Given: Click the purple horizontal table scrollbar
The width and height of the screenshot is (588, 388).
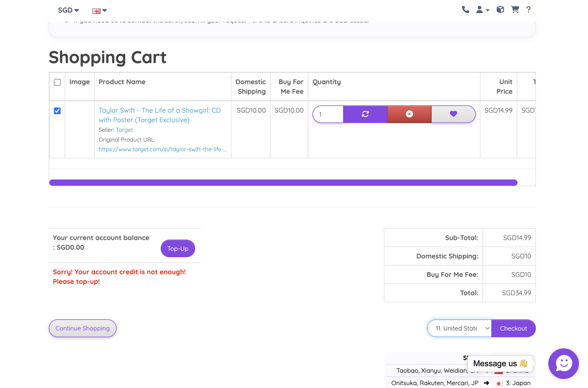Looking at the screenshot, I should pos(283,183).
